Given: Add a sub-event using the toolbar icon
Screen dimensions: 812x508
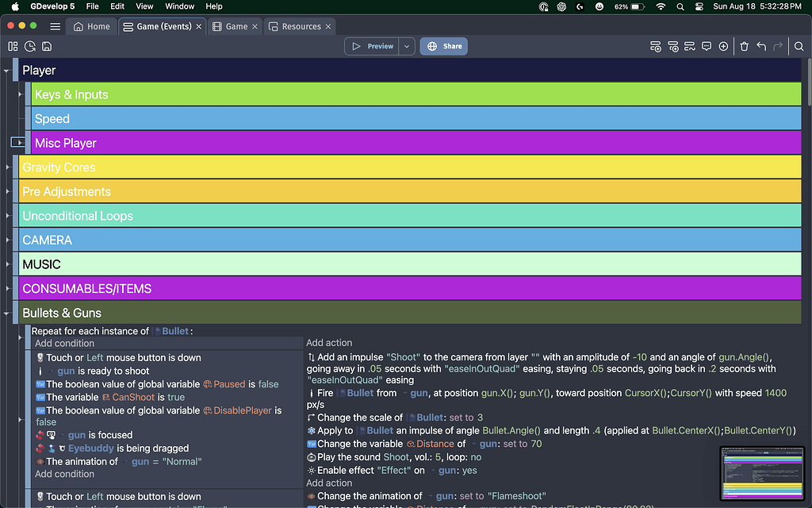Looking at the screenshot, I should [x=672, y=46].
